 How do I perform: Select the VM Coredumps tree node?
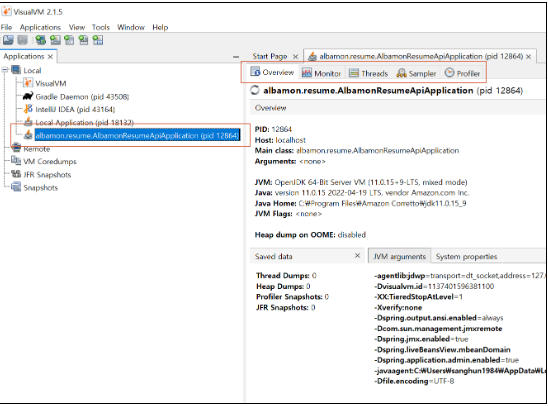(50, 161)
